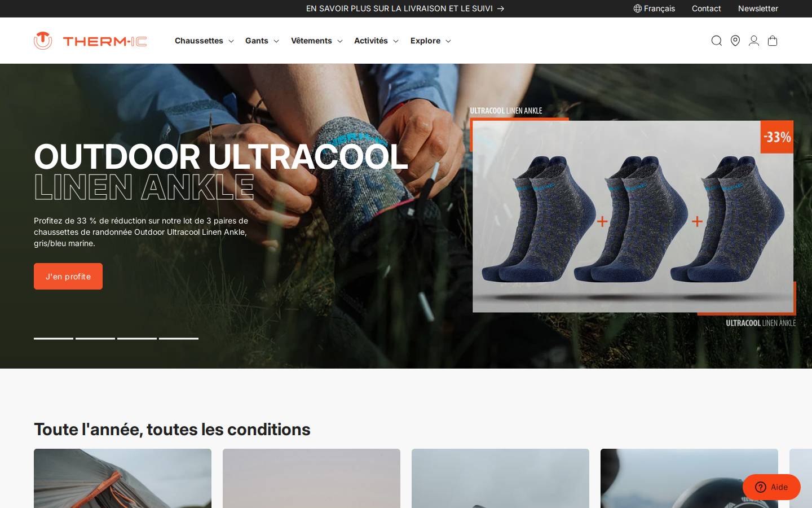Expand the Vêtements menu

317,41
